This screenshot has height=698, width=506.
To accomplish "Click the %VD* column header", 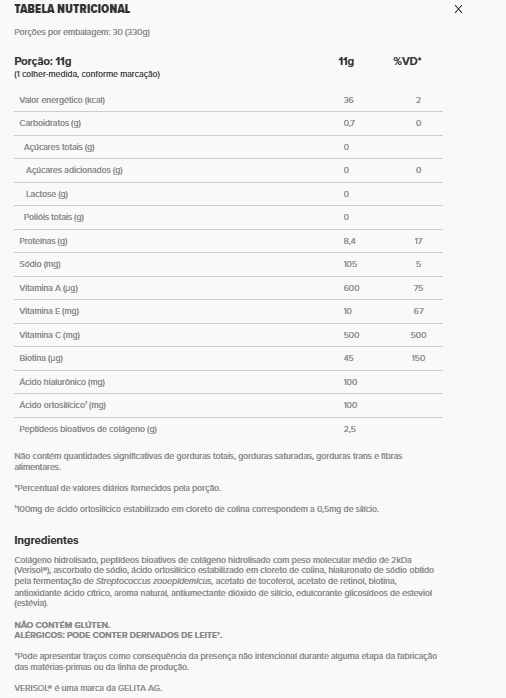I will pyautogui.click(x=407, y=61).
